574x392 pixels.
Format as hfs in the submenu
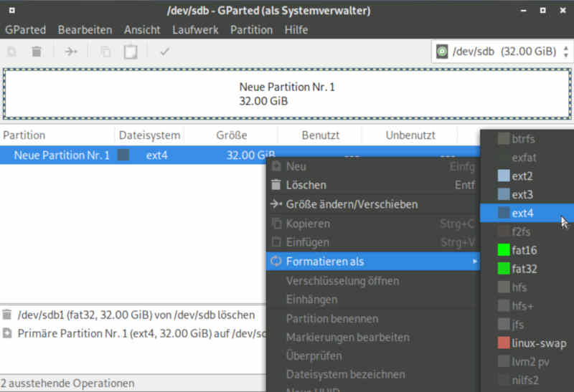tap(527, 287)
